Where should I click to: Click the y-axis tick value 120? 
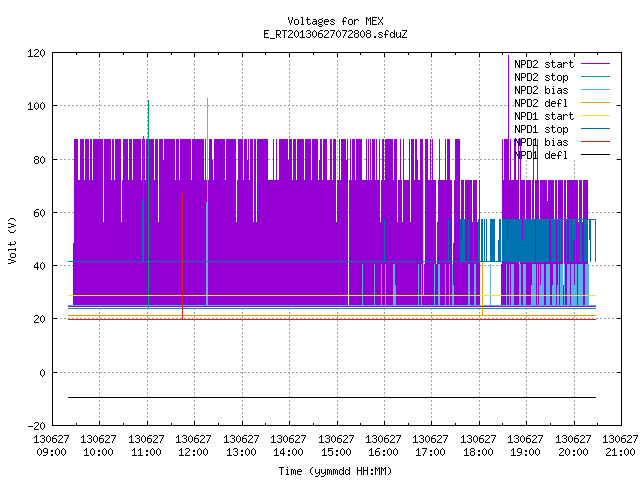[36, 53]
